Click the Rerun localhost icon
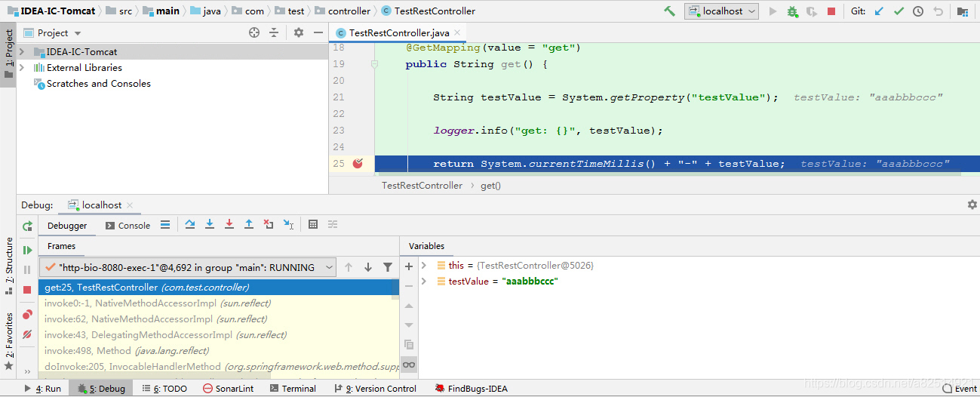This screenshot has height=397, width=980. (27, 226)
